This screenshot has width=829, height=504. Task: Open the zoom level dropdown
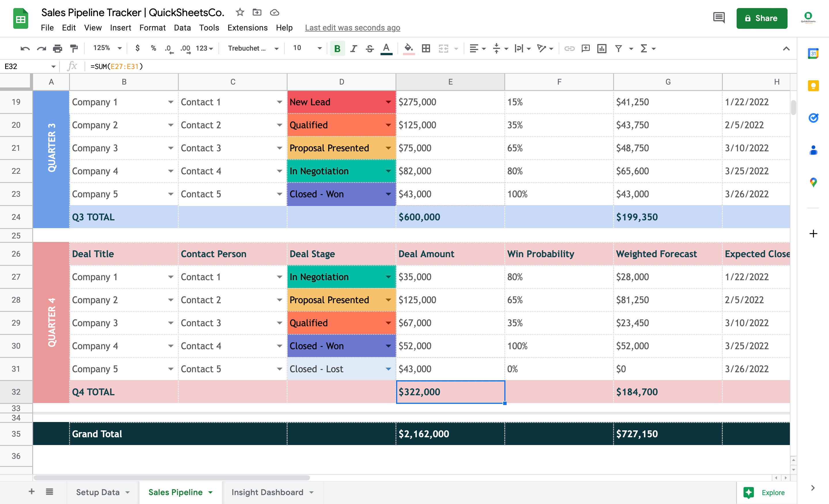pyautogui.click(x=107, y=48)
